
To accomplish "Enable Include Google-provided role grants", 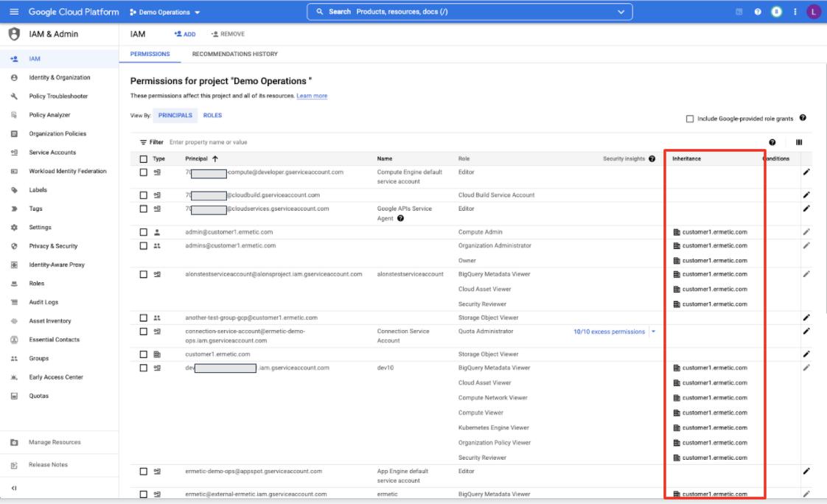I will click(x=690, y=119).
